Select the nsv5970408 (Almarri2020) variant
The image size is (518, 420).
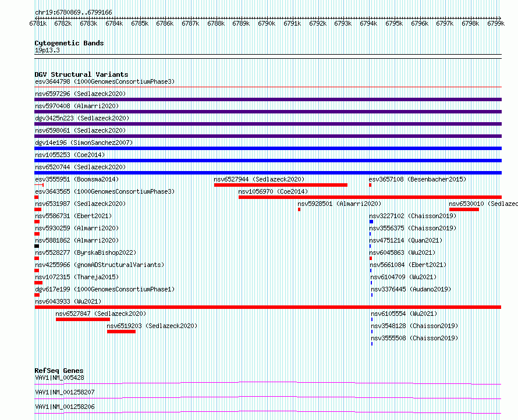77,106
